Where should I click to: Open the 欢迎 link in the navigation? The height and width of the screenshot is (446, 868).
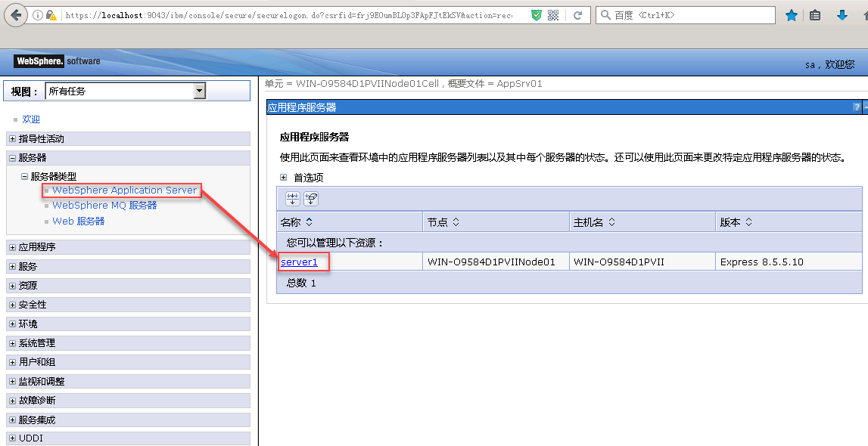(x=31, y=119)
